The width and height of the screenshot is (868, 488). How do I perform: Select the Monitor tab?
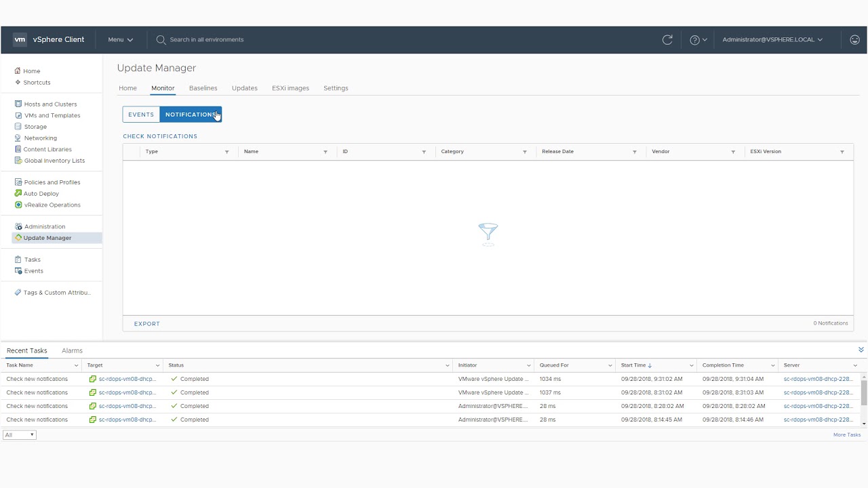point(163,88)
